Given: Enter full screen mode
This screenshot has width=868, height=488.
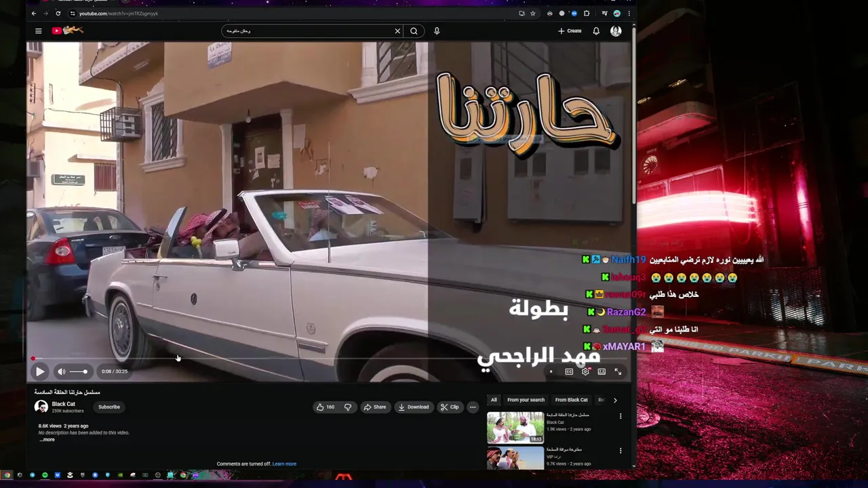Looking at the screenshot, I should (618, 371).
